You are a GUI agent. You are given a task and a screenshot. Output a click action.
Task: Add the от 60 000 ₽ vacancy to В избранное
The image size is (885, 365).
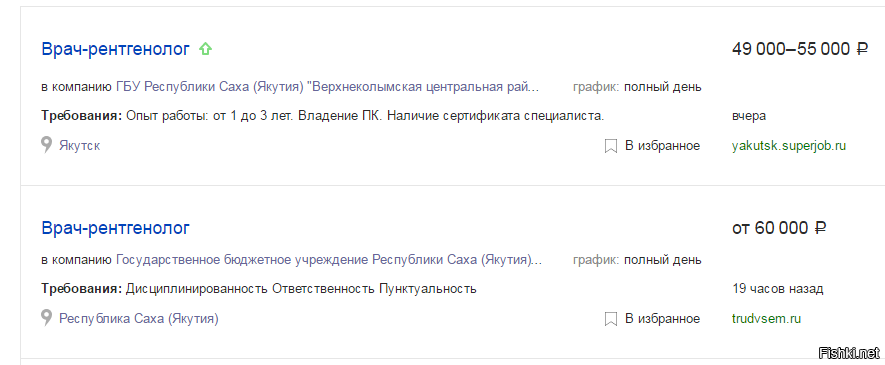[663, 319]
